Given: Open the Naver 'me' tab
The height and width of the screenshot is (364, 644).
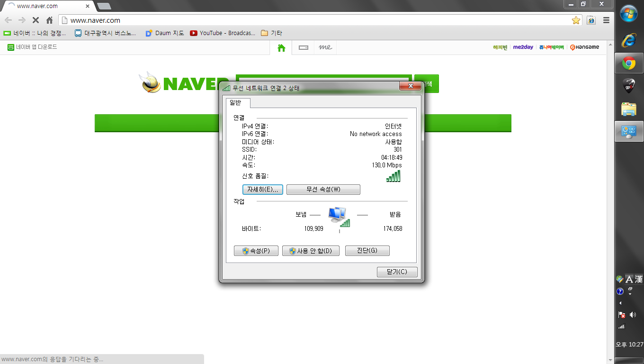Looking at the screenshot, I should click(x=325, y=47).
